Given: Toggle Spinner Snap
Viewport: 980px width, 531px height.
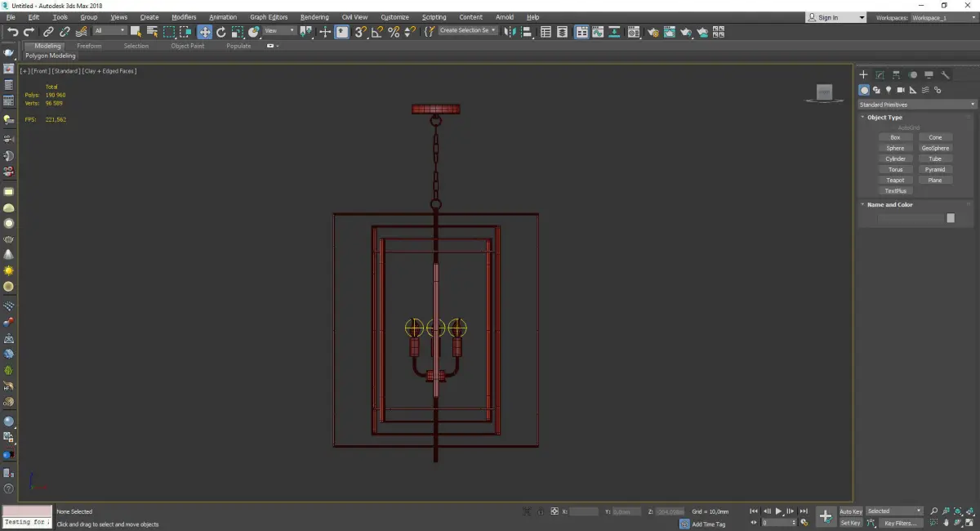Looking at the screenshot, I should tap(409, 32).
